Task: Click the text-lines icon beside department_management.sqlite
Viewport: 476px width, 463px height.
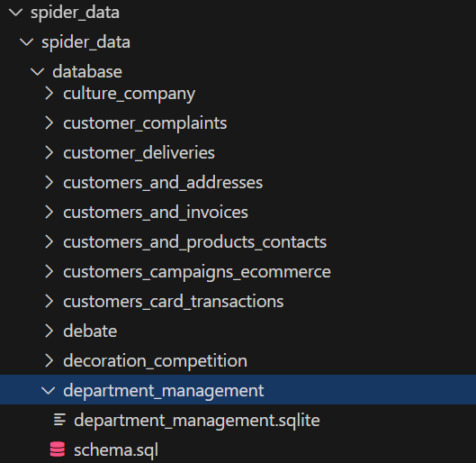Action: pyautogui.click(x=59, y=420)
